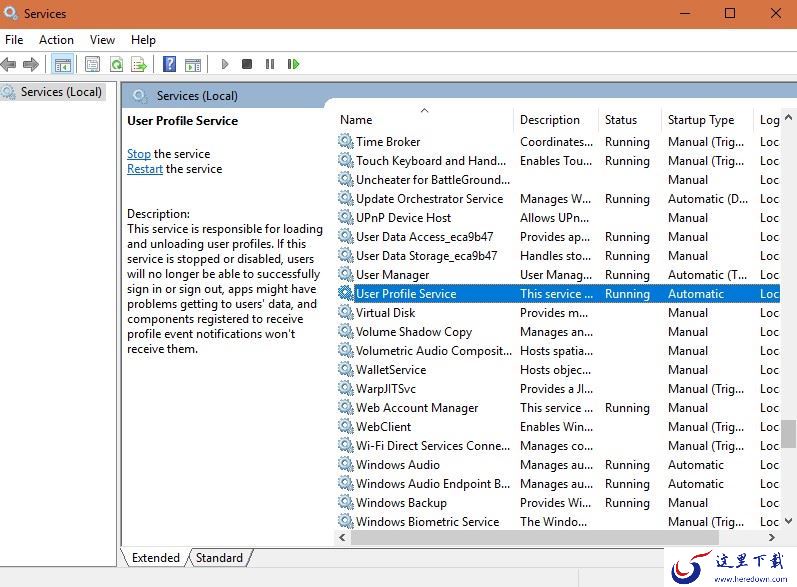Image resolution: width=797 pixels, height=587 pixels.
Task: Click the Start Service play icon
Action: (x=225, y=64)
